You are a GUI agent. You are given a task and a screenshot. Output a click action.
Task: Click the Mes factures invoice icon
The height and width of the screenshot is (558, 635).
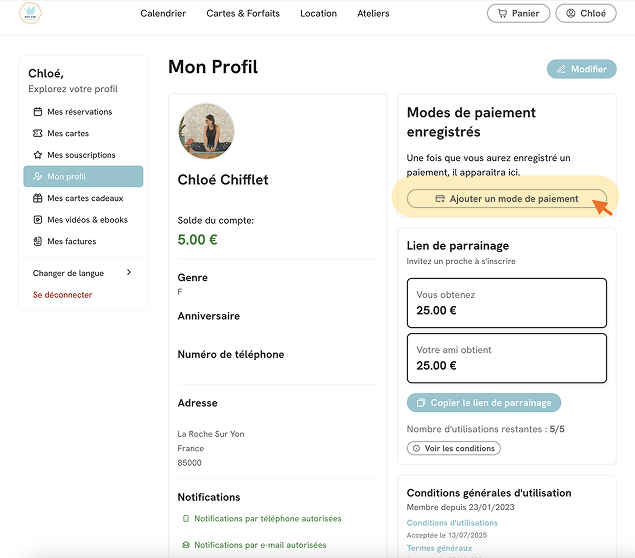(38, 242)
